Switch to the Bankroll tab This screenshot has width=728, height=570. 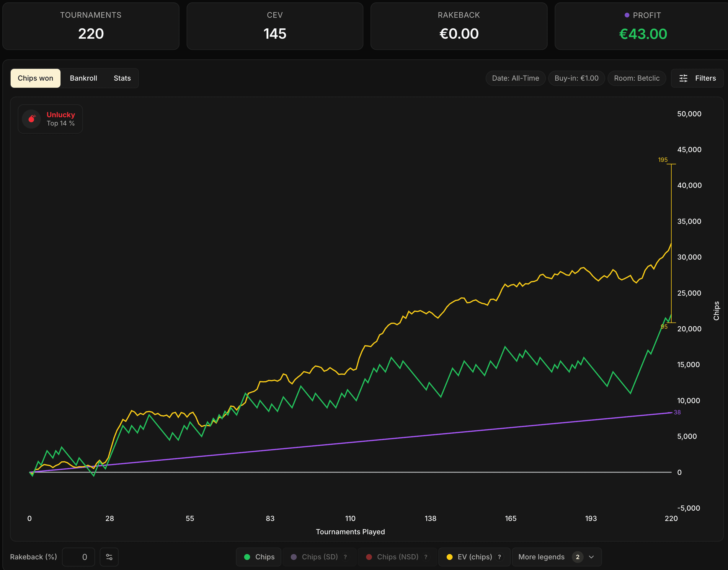(84, 78)
